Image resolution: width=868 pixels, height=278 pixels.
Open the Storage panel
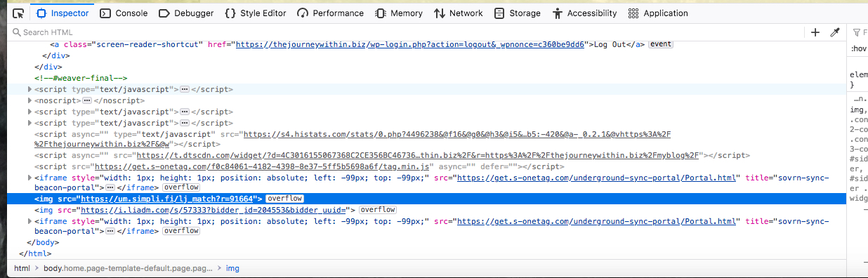(x=518, y=13)
